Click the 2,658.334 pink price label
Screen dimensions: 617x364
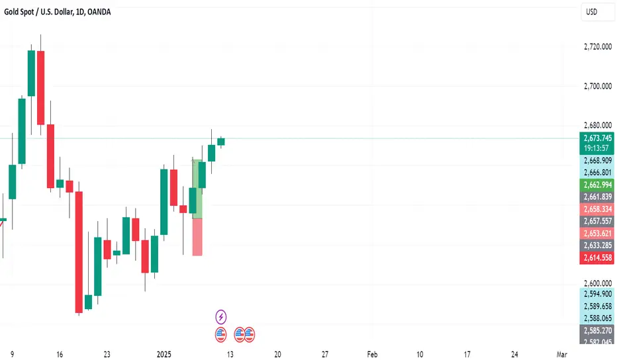pyautogui.click(x=597, y=209)
